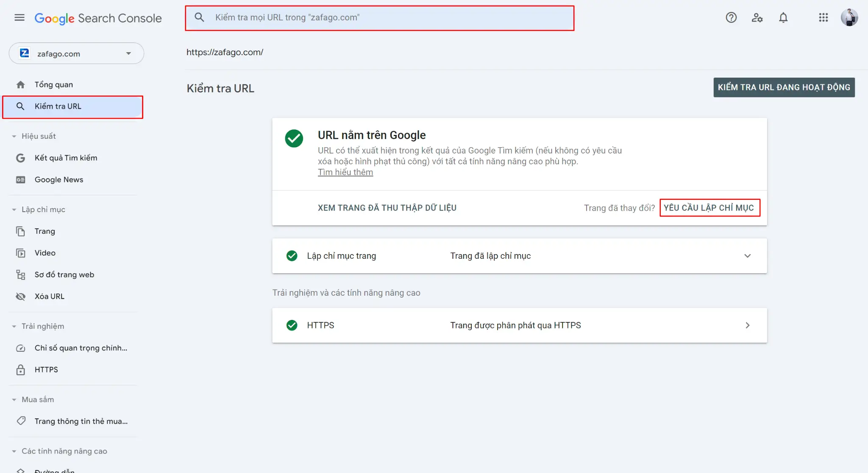The width and height of the screenshot is (868, 473).
Task: Collapse the Hiệu suất section
Action: click(14, 137)
